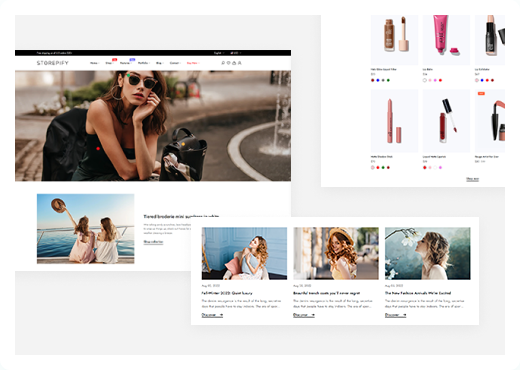The width and height of the screenshot is (520, 370).
Task: Expand the USD currency dropdown
Action: pos(236,53)
